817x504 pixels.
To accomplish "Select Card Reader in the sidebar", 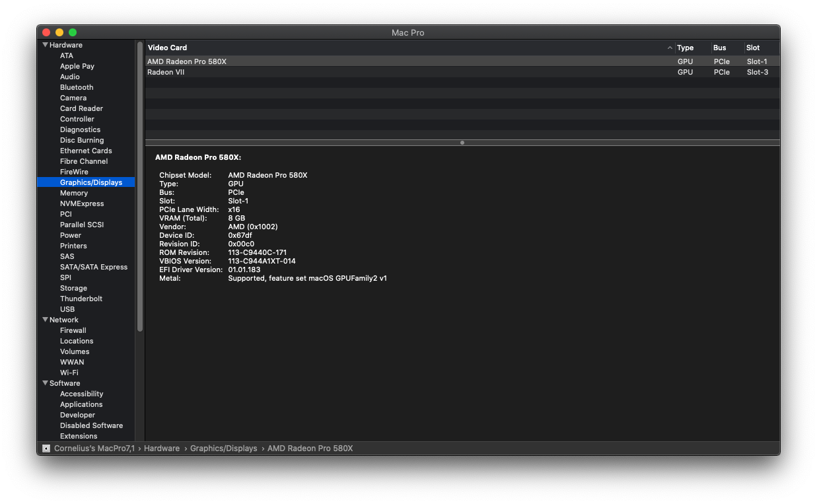I will click(x=81, y=108).
